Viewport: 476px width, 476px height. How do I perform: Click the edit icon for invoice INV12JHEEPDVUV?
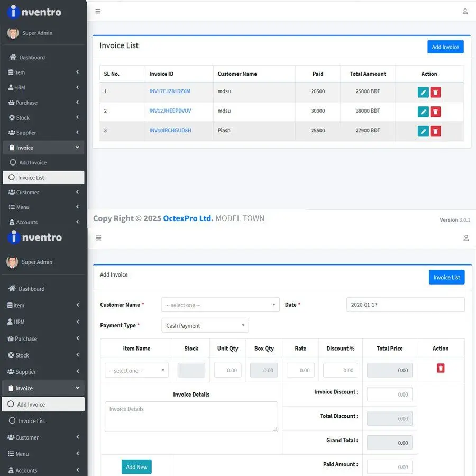pyautogui.click(x=423, y=112)
